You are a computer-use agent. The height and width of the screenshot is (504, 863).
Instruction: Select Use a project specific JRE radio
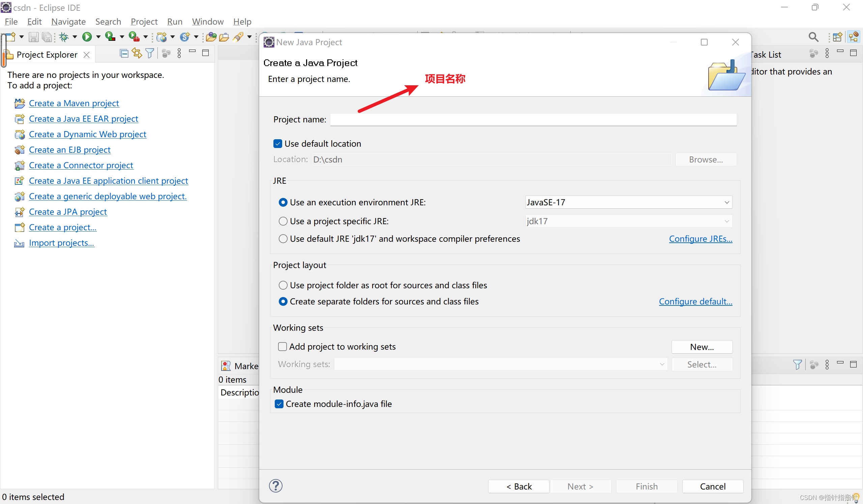coord(283,221)
